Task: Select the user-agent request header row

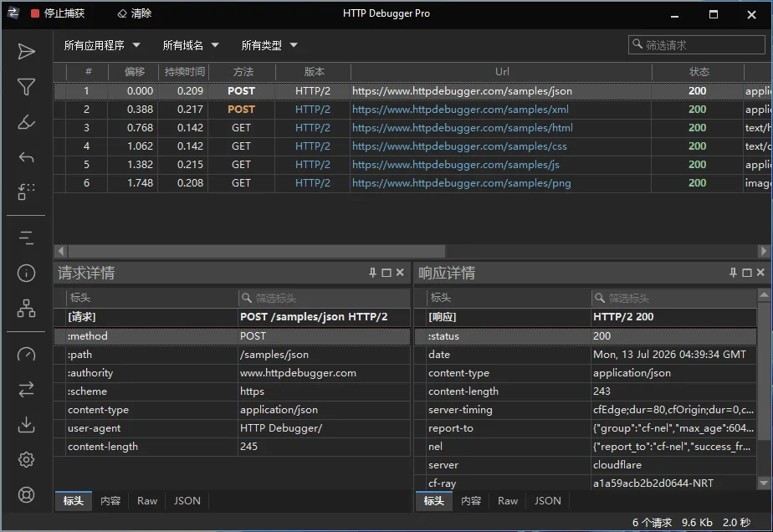Action: (x=233, y=428)
